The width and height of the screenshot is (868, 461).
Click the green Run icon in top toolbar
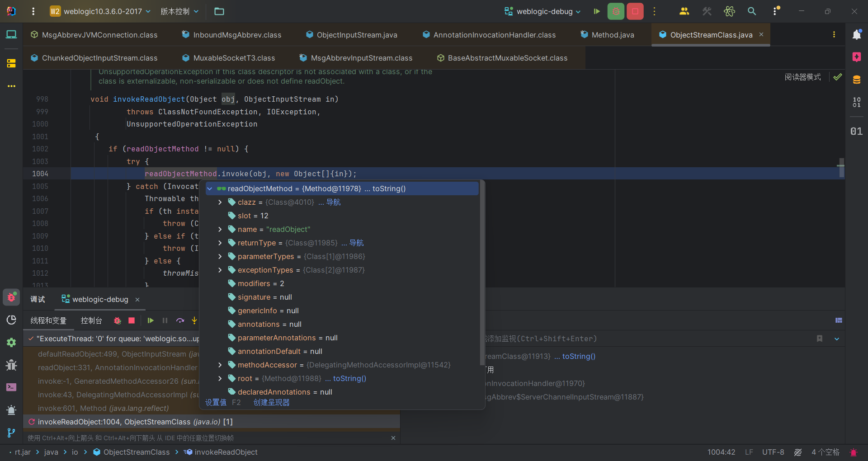point(597,11)
